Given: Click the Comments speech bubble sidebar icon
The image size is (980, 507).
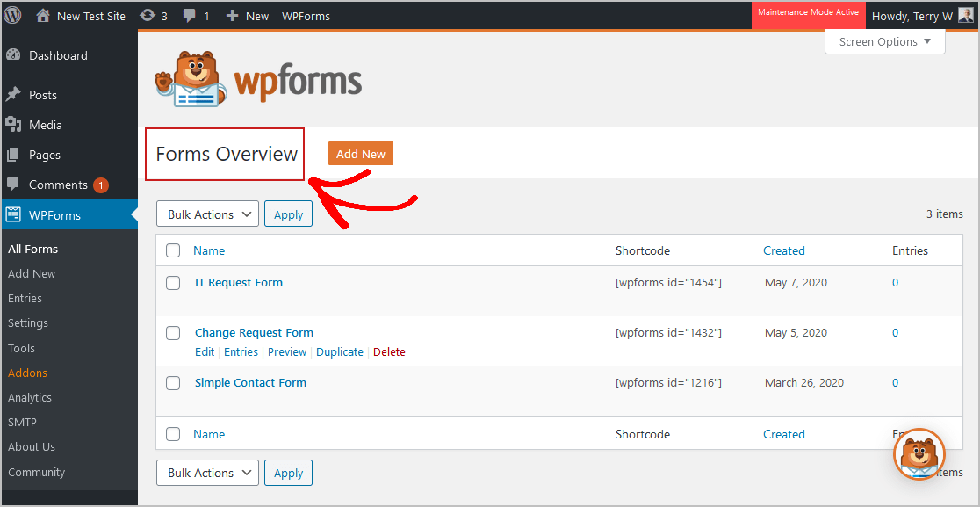Looking at the screenshot, I should click(x=13, y=185).
